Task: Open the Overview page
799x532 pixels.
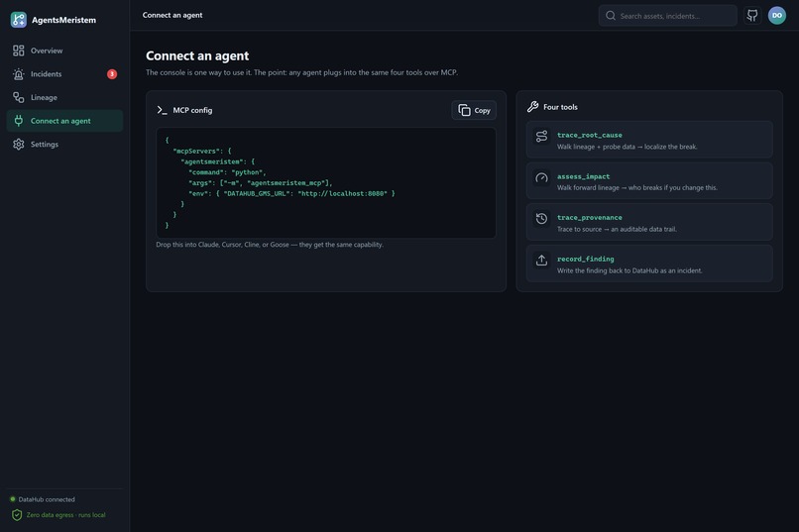Action: (64, 51)
